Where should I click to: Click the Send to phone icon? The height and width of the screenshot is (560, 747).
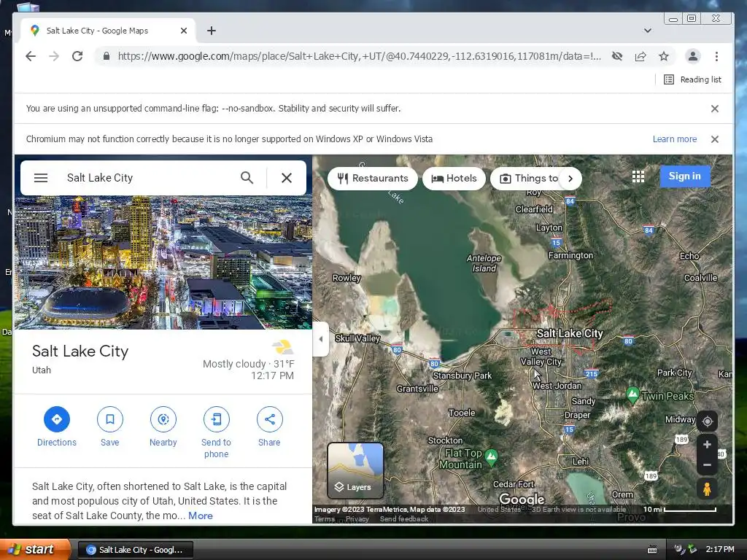point(216,419)
